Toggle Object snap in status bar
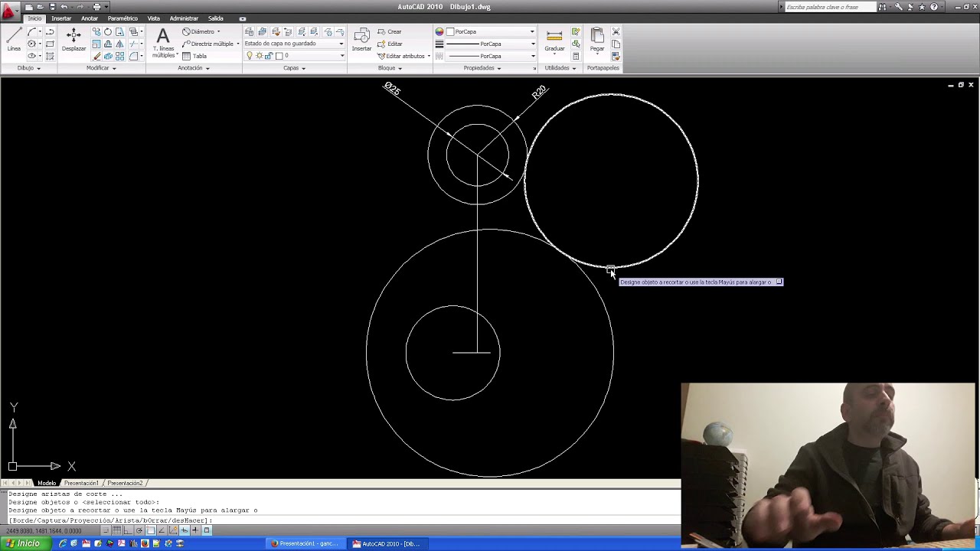The height and width of the screenshot is (551, 980). (x=151, y=530)
